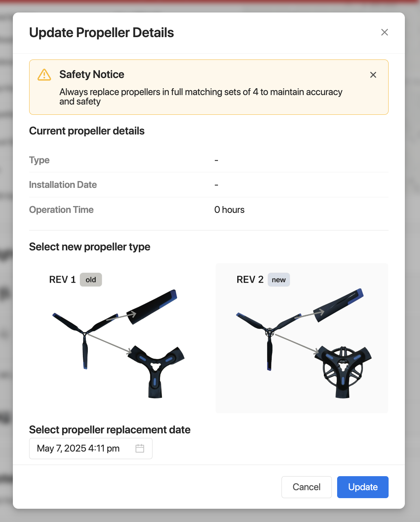This screenshot has width=420, height=522.
Task: Confirm with the blue Update button
Action: tap(362, 487)
